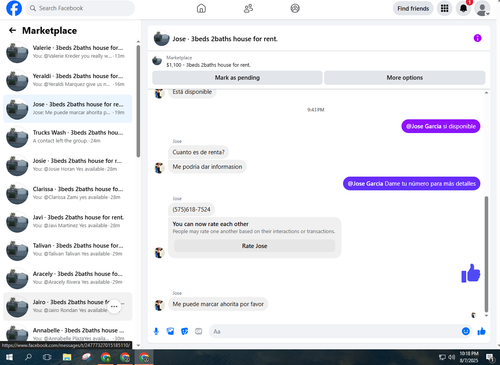Screen dimensions: 500x365
Task: Open Talivan's conversation
Action: click(x=68, y=250)
